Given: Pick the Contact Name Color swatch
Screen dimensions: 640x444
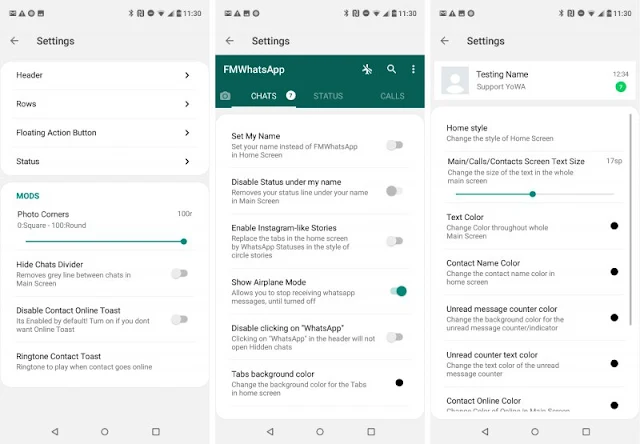Looking at the screenshot, I should coord(614,272).
